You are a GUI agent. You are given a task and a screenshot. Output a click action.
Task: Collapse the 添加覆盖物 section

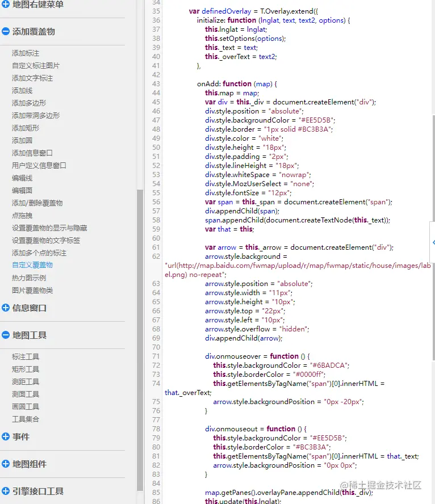pyautogui.click(x=6, y=31)
